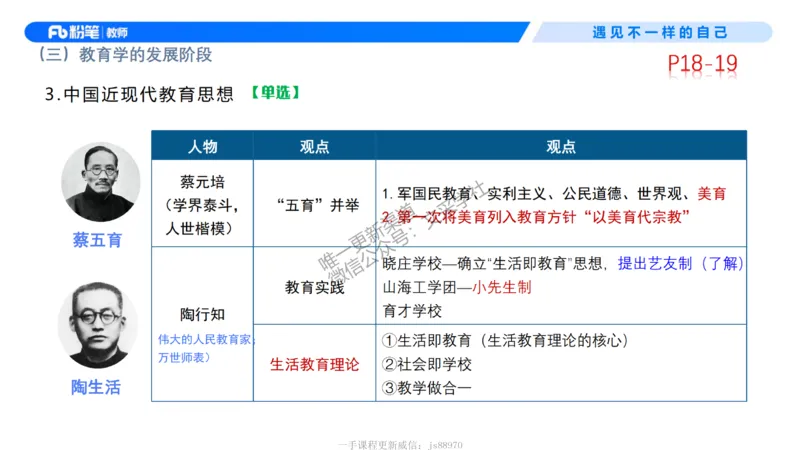This screenshot has width=800, height=450.
Task: Click the blue caption 蔡五育
Action: pyautogui.click(x=97, y=240)
